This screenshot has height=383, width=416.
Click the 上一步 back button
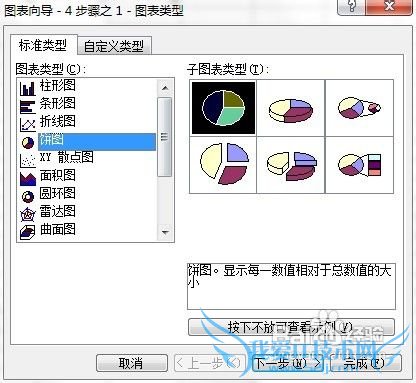point(210,363)
